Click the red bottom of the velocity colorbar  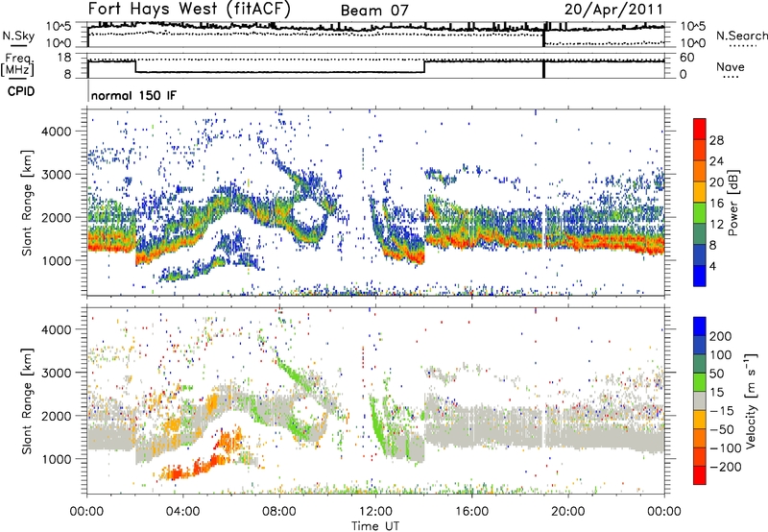click(x=700, y=475)
